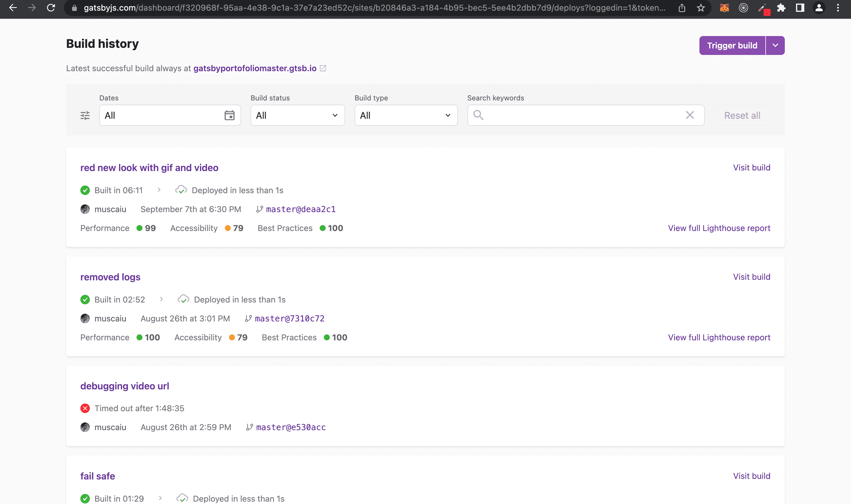Click the MetaMask fox extension icon

click(724, 8)
